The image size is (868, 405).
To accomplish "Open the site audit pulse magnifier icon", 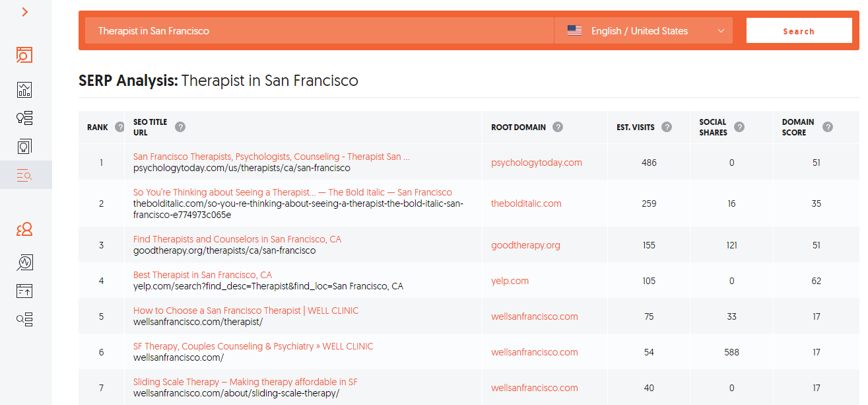I will 24,262.
